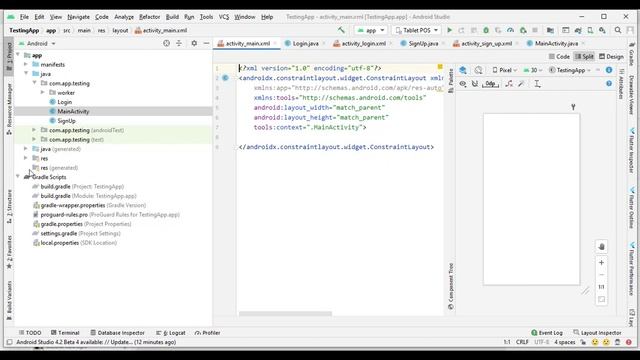Click the yellow warning marker in editor
The width and height of the screenshot is (640, 360).
(440, 67)
